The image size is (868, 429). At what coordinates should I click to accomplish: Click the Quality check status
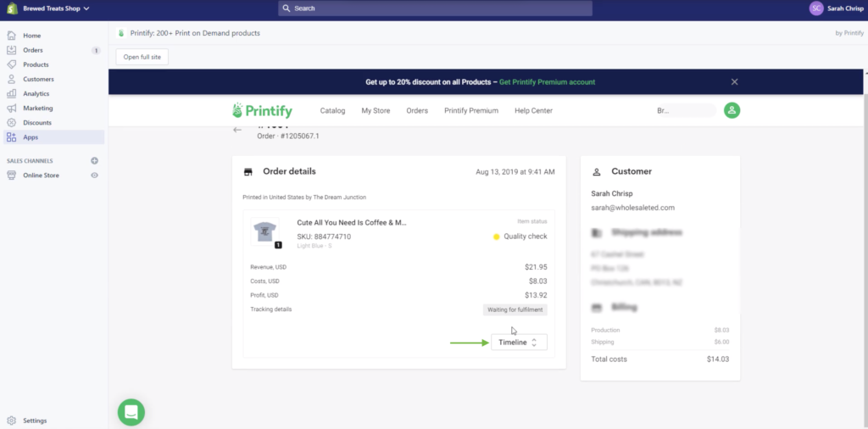click(520, 237)
